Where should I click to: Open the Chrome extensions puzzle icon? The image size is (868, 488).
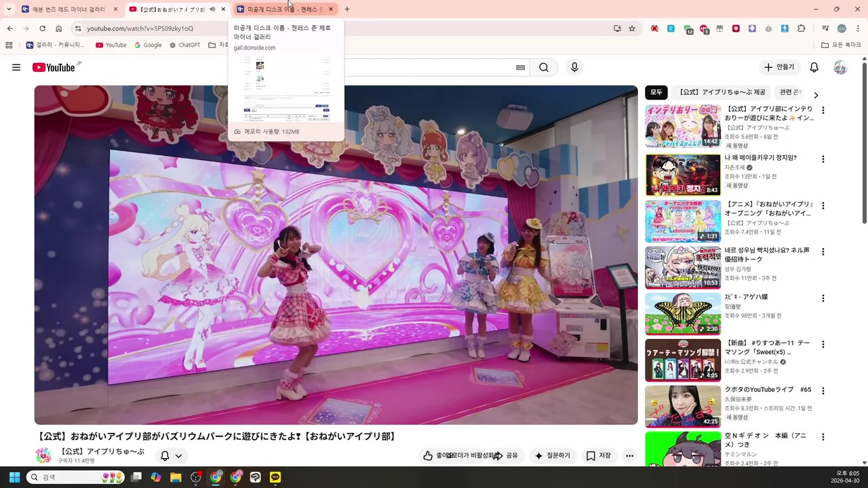[x=801, y=28]
